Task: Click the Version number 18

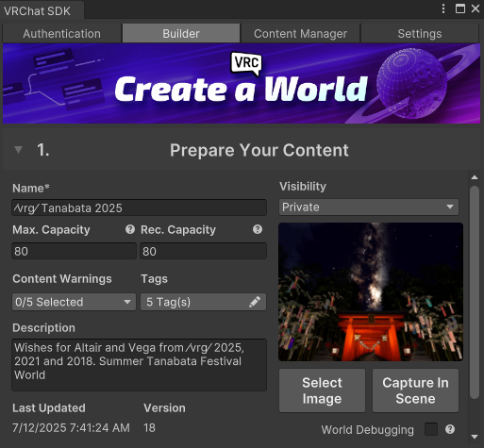Action: pos(149,428)
